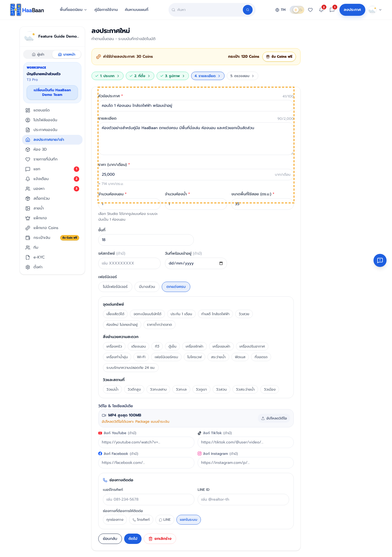392x557 pixels.
Task: Click the ย้อนกลับ button
Action: tap(110, 539)
